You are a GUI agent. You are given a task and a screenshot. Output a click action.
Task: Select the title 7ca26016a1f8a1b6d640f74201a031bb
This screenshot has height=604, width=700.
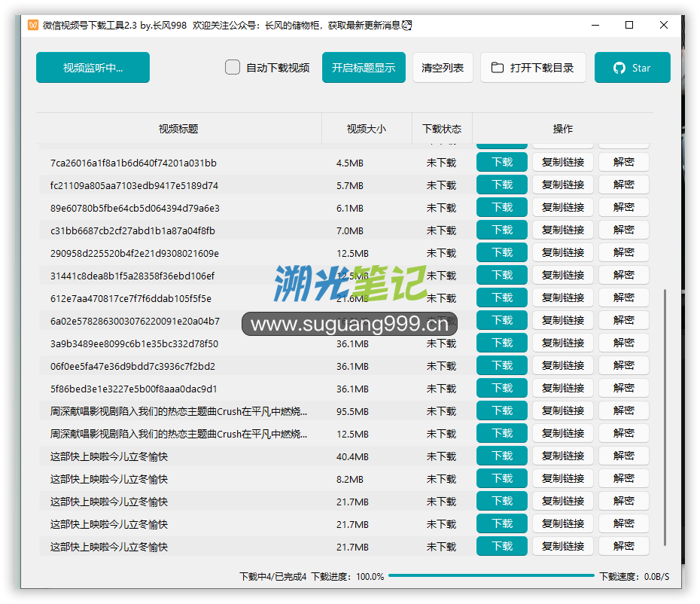(x=133, y=163)
